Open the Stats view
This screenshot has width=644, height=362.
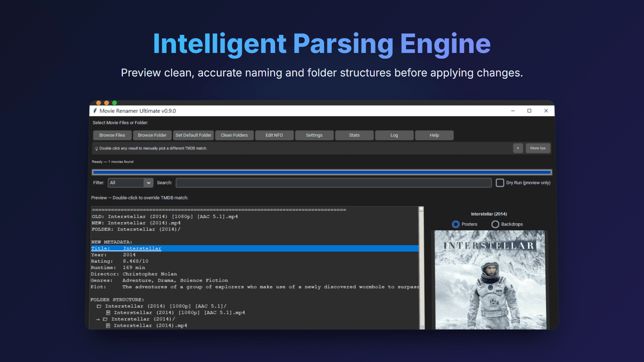[354, 135]
